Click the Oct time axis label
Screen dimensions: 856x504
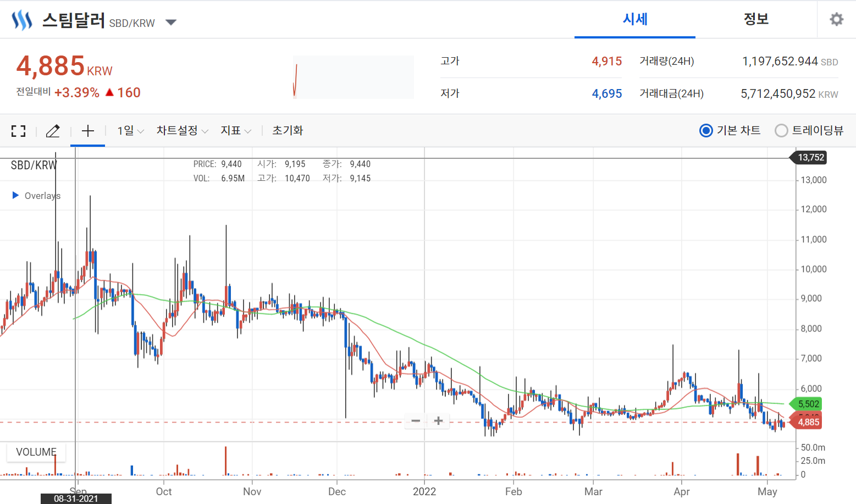164,491
